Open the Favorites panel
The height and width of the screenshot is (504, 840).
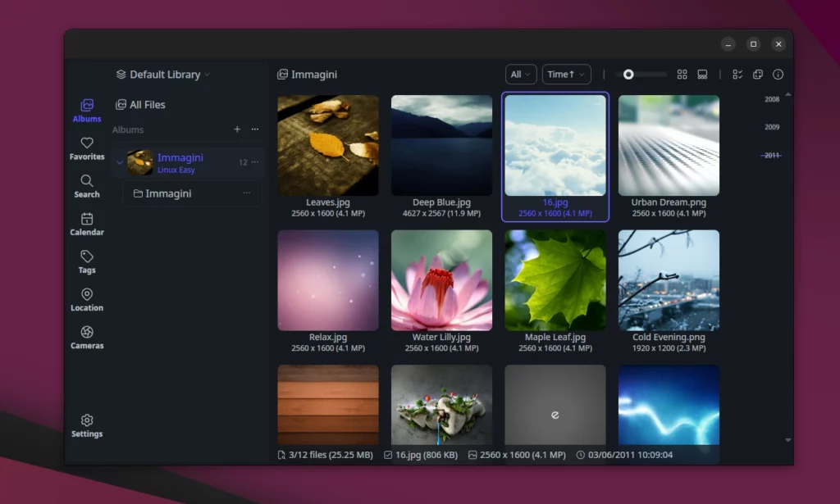(86, 147)
